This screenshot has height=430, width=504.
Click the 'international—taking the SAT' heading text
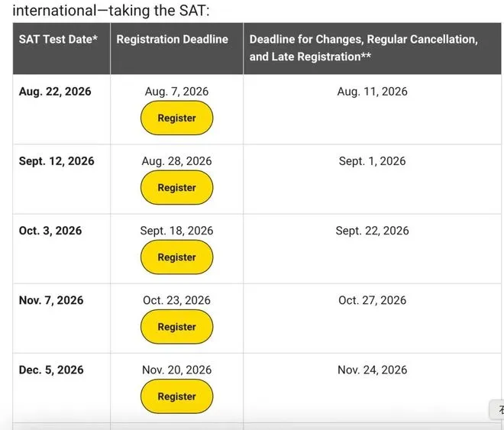coord(111,10)
